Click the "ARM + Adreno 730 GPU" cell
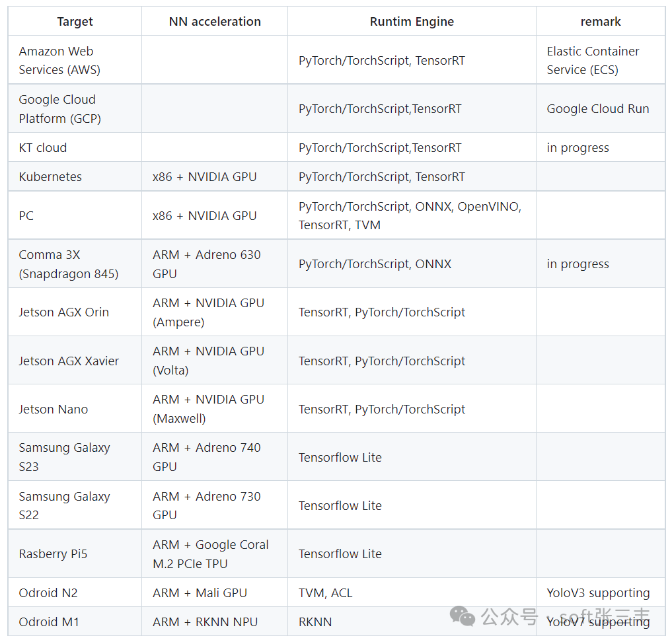Viewport: 672px width, 644px height. pyautogui.click(x=215, y=505)
